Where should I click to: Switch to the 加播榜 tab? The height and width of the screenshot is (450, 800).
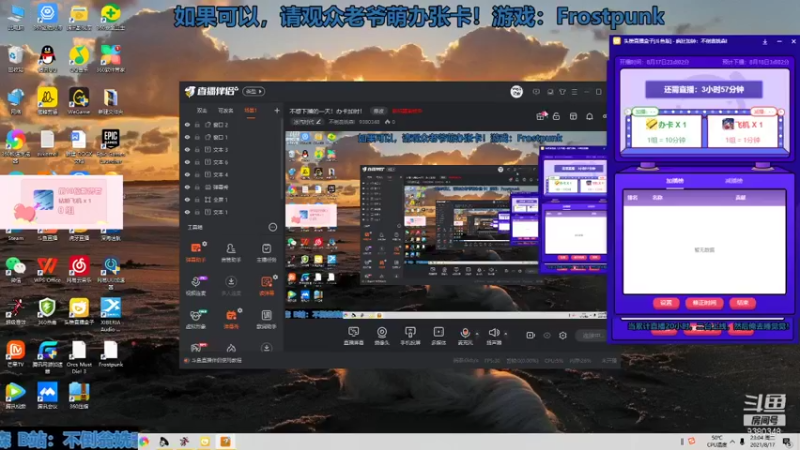pos(674,181)
